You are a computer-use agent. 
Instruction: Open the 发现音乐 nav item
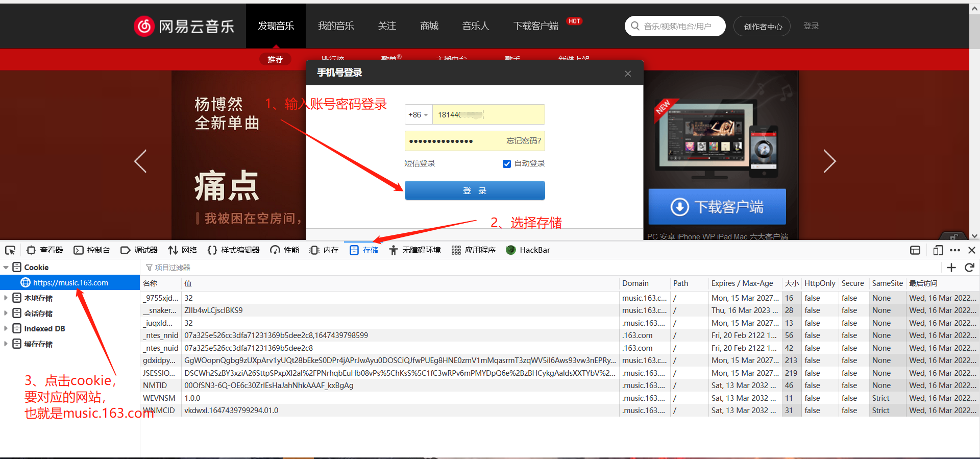pyautogui.click(x=276, y=26)
